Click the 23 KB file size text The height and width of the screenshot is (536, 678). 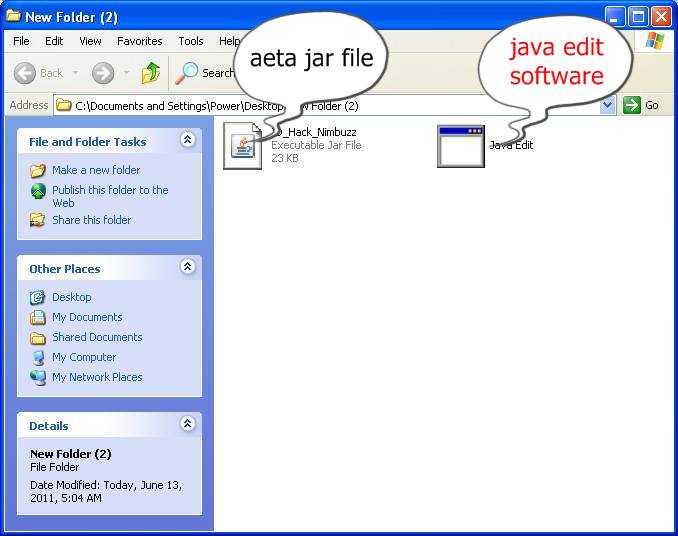pyautogui.click(x=285, y=158)
